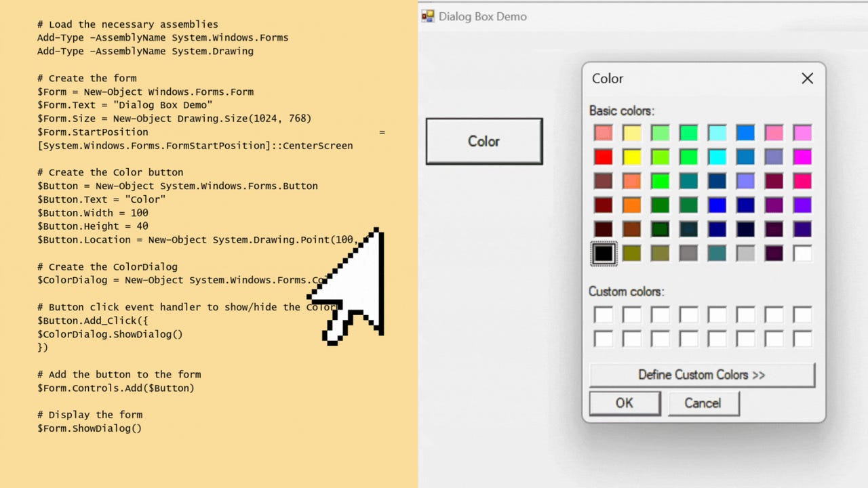Click the Define Custom Colors button
This screenshot has height=488, width=868.
click(701, 375)
